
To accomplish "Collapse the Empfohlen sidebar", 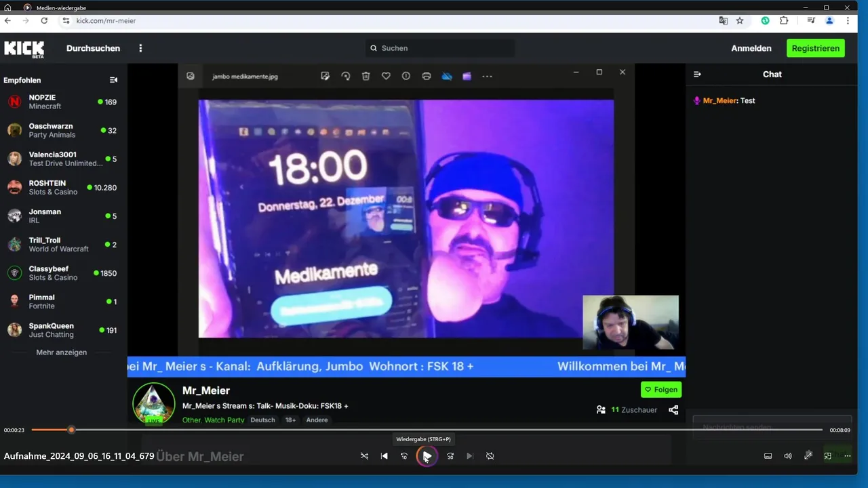I will click(x=113, y=80).
